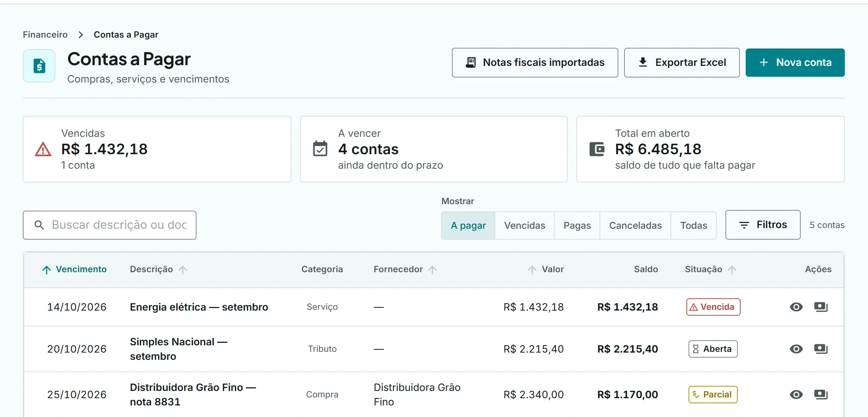
Task: Open the Filtros panel
Action: [763, 225]
